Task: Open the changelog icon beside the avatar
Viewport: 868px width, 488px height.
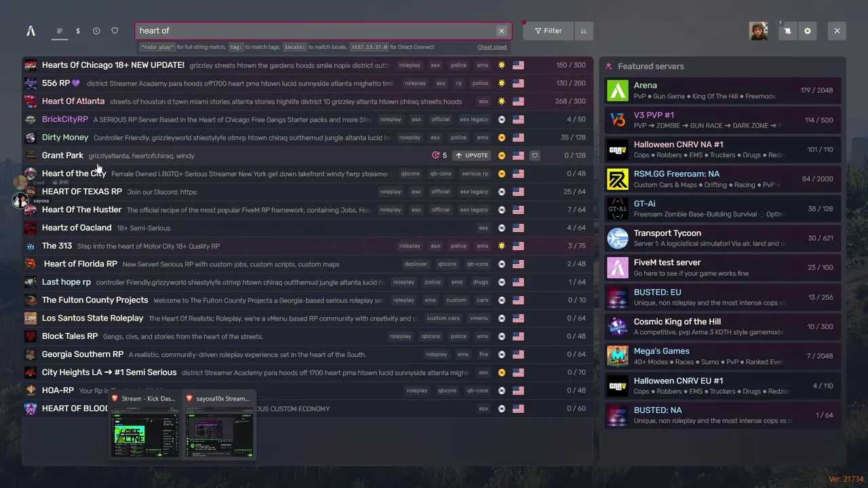Action: coord(787,30)
